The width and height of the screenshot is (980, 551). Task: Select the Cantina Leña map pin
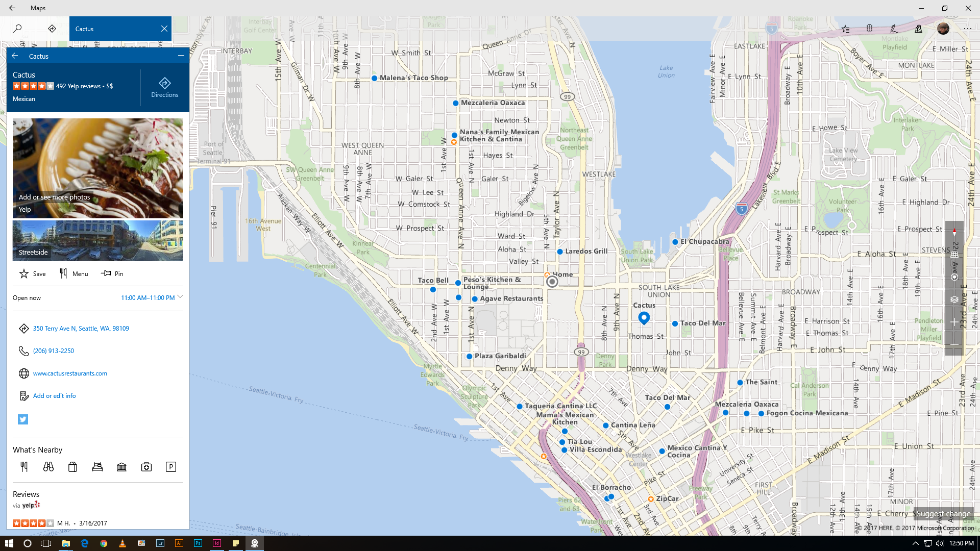(605, 425)
